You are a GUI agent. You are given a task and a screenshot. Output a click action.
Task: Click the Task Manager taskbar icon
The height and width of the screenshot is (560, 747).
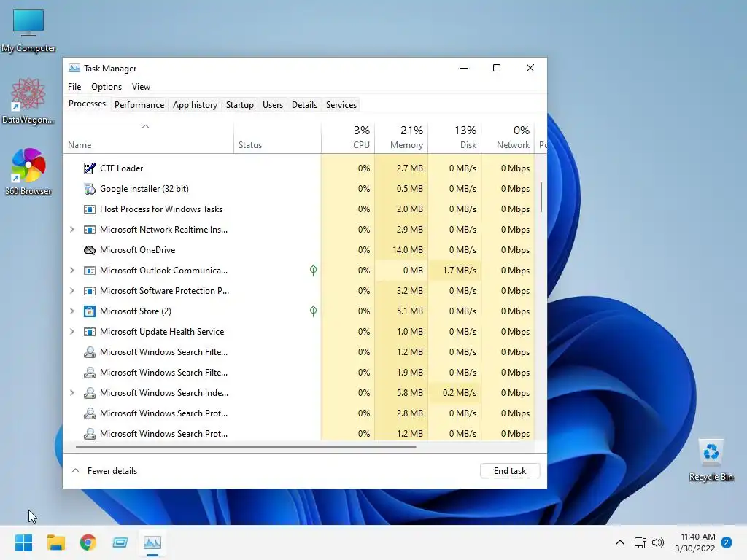152,542
